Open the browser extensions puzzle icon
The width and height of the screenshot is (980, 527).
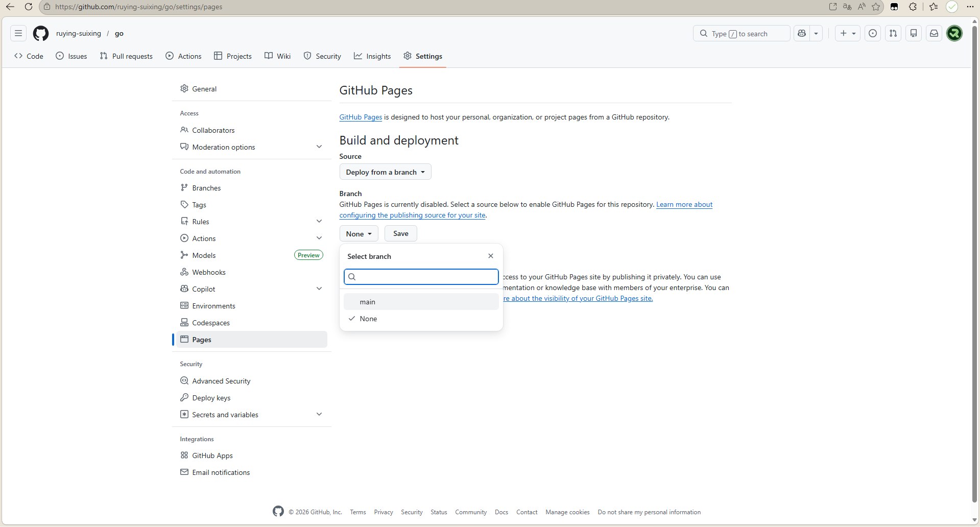(x=913, y=7)
